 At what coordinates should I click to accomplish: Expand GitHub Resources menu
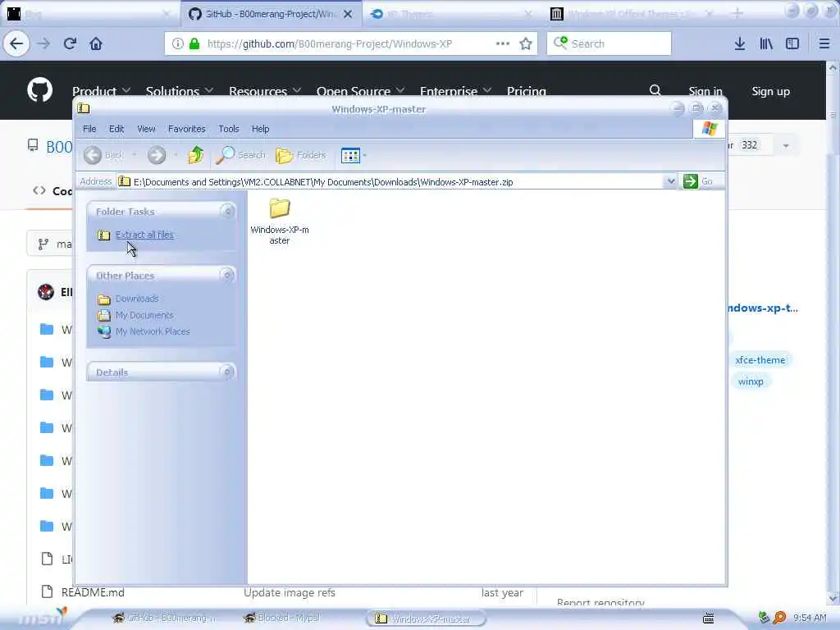(x=265, y=92)
